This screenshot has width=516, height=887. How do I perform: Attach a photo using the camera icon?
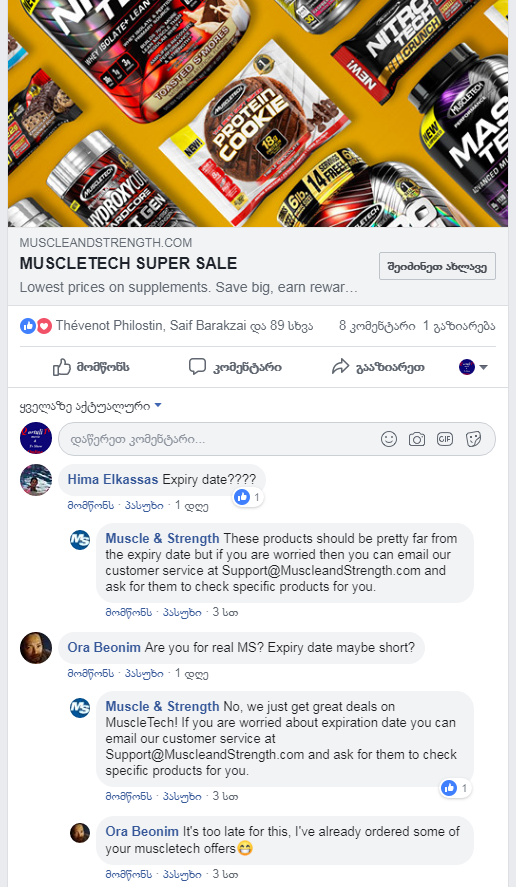click(x=417, y=439)
